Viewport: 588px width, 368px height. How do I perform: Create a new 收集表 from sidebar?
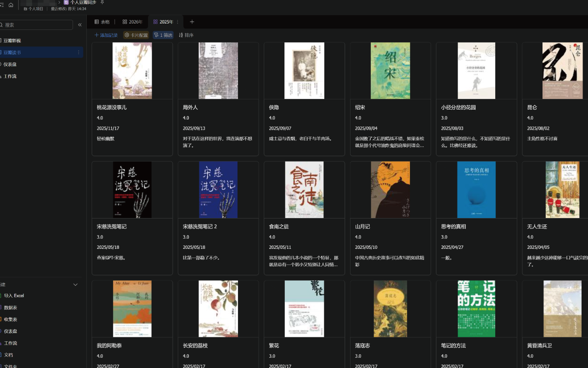(11, 319)
